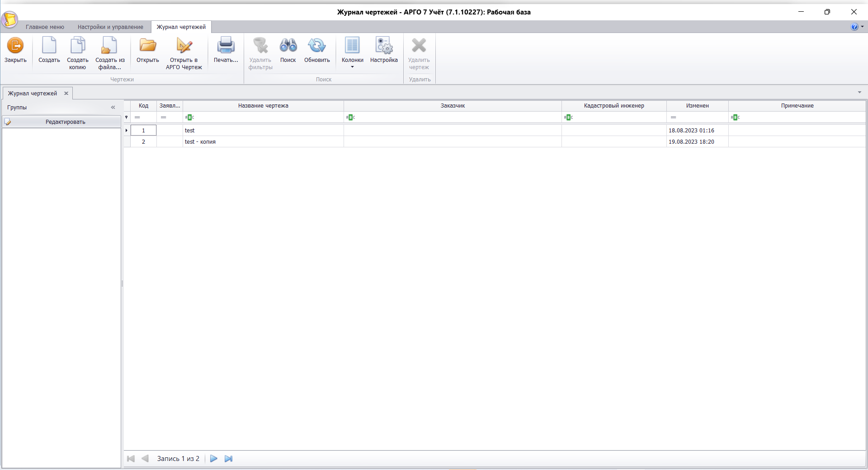Click the Закрыть ribbon icon

(x=15, y=46)
